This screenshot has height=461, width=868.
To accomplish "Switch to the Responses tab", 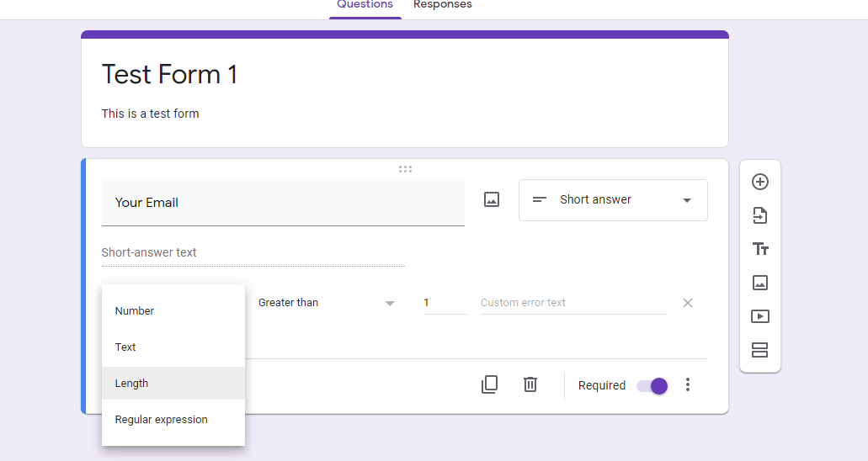I will tap(442, 5).
